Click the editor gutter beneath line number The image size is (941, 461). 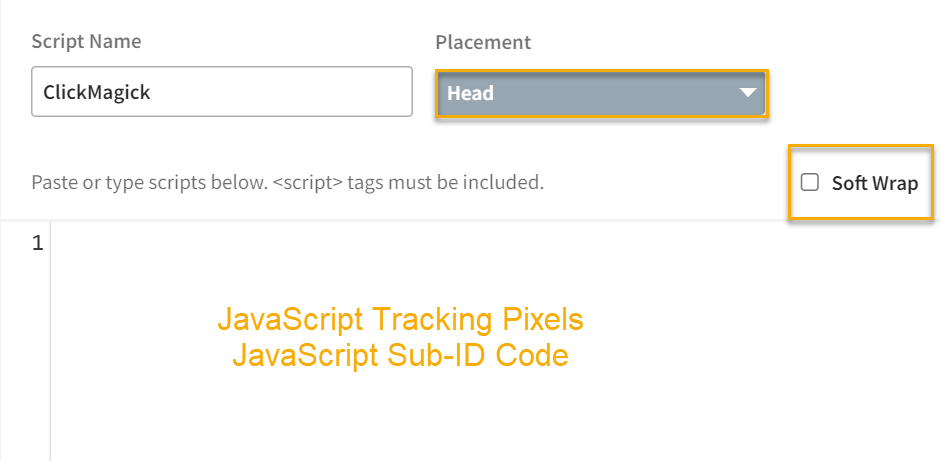[25, 350]
